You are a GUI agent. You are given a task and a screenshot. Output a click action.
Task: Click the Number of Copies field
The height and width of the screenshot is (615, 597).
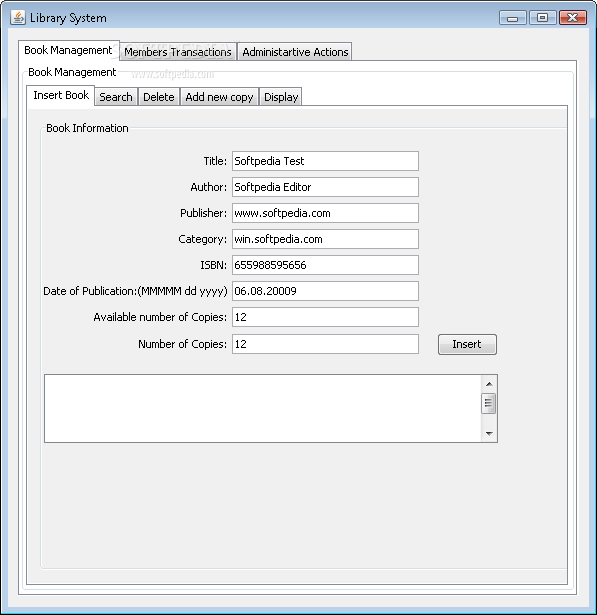(x=325, y=344)
